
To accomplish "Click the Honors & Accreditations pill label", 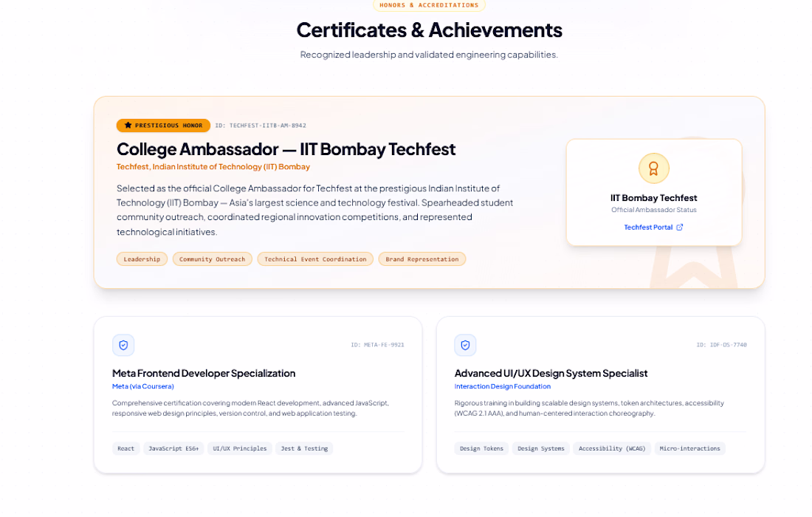I will pyautogui.click(x=429, y=5).
